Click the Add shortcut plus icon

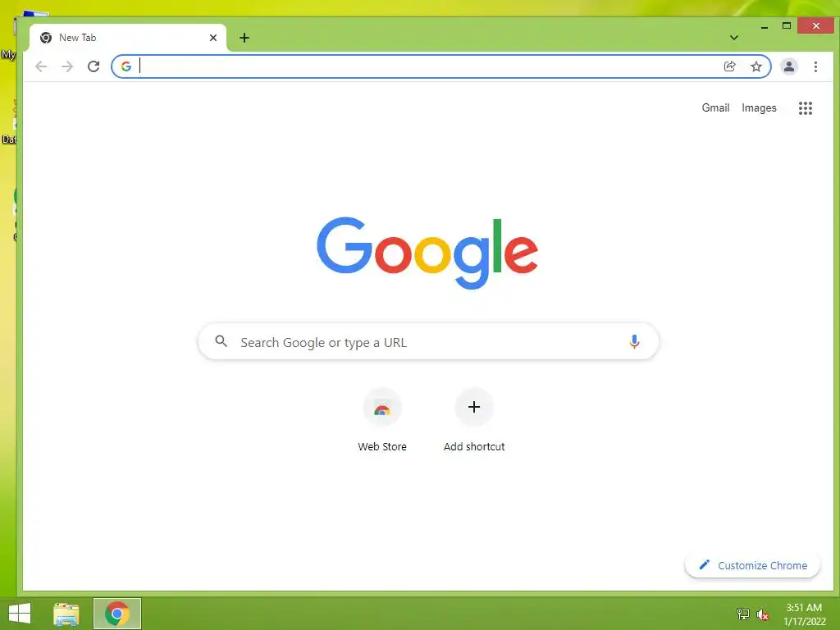474,407
